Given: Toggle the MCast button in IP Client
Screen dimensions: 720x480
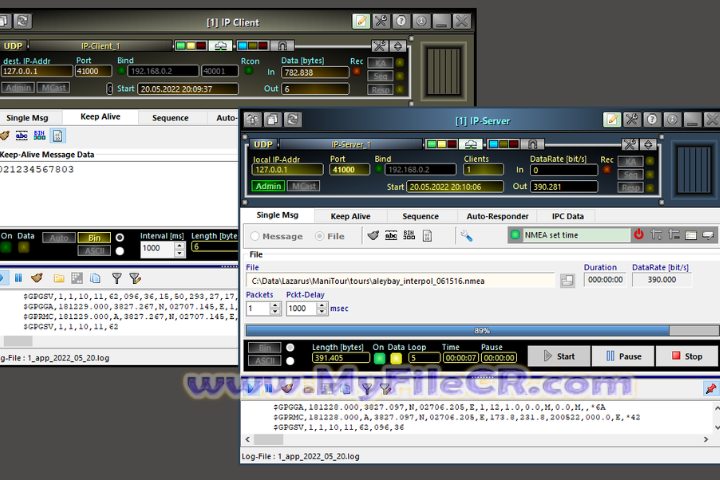Looking at the screenshot, I should coord(53,87).
